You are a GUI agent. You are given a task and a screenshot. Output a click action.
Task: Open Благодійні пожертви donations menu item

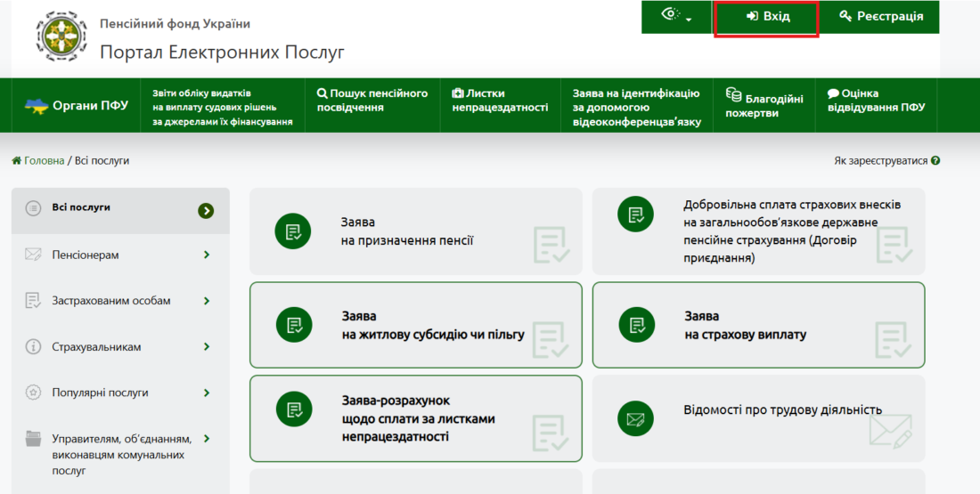[x=764, y=103]
